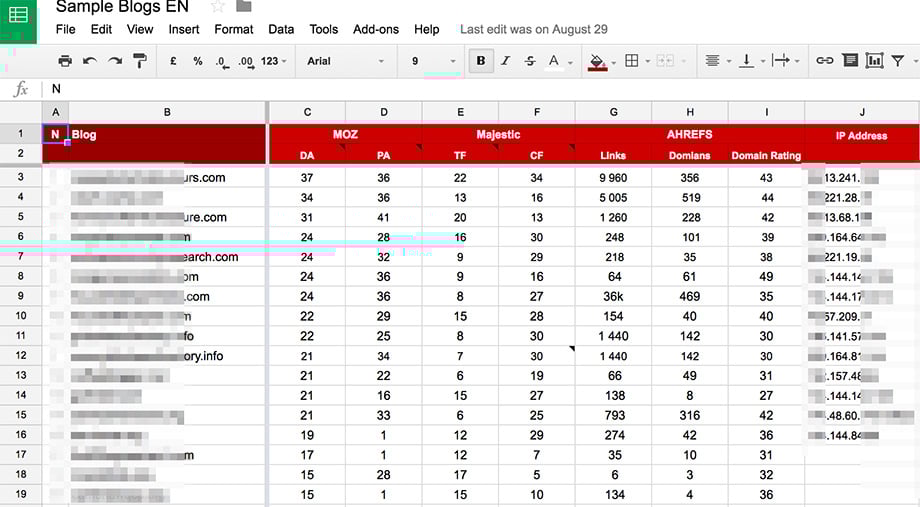Screen dimensions: 920x507
Task: Click the redo arrow
Action: pyautogui.click(x=115, y=61)
